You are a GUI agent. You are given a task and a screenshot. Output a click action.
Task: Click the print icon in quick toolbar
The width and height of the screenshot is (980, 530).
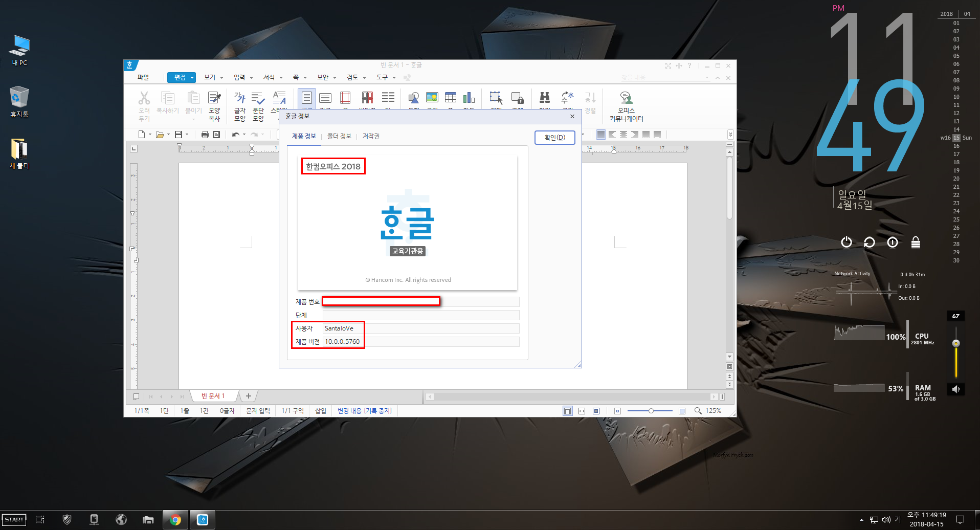tap(205, 135)
